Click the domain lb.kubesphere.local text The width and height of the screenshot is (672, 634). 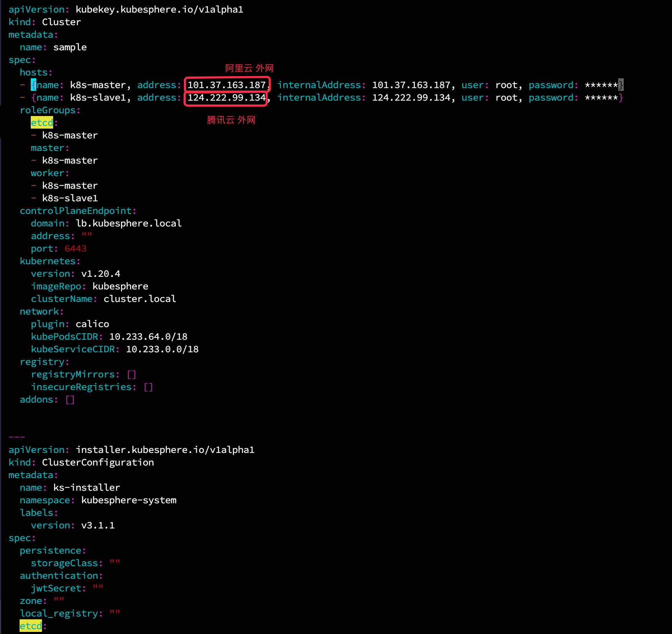[129, 223]
